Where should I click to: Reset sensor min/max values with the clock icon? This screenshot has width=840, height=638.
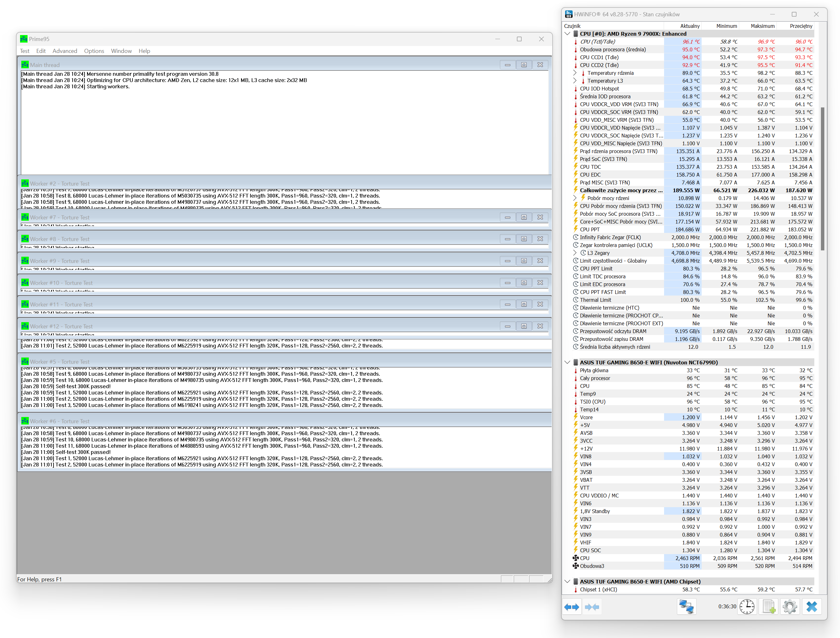click(x=747, y=607)
